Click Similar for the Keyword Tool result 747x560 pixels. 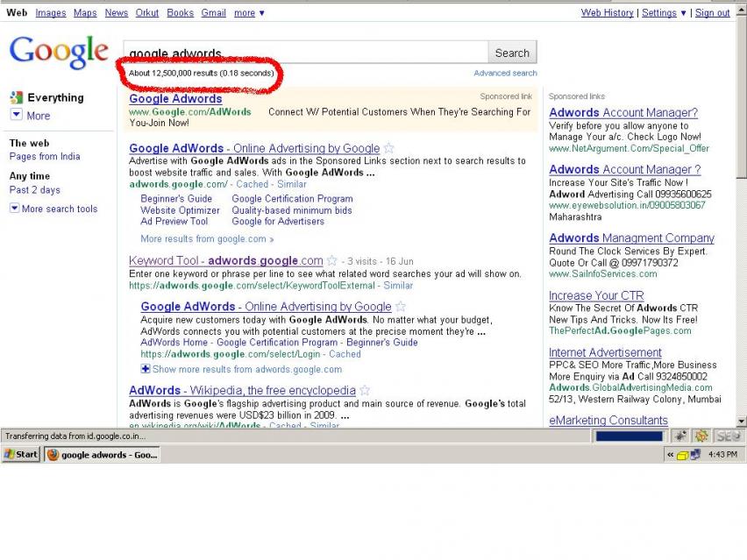point(398,285)
